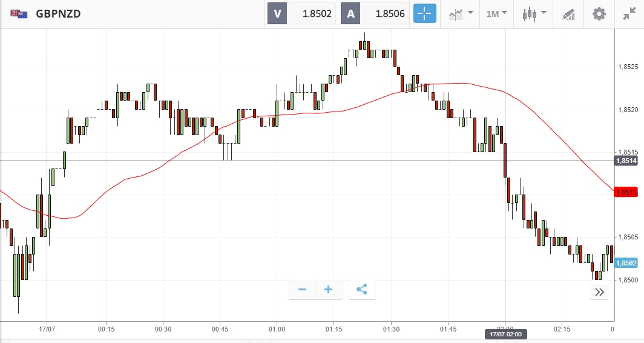This screenshot has height=343, width=644.
Task: Click the blue 1.8502 current price tag
Action: pyautogui.click(x=626, y=263)
